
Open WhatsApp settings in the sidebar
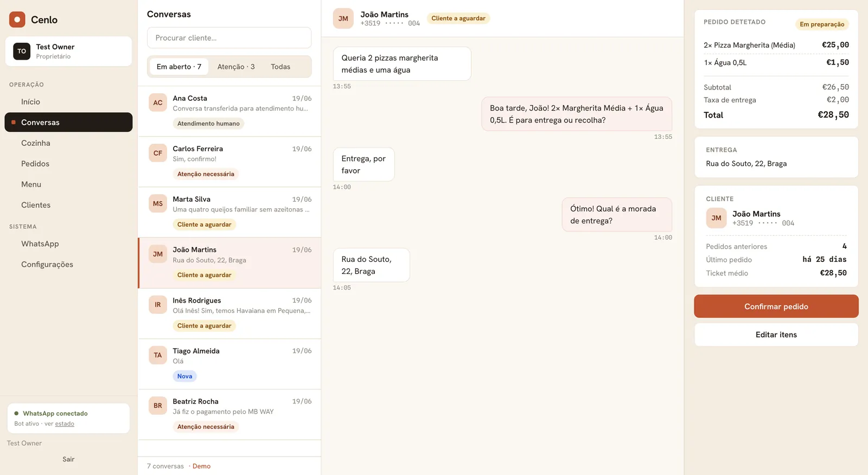click(68, 244)
